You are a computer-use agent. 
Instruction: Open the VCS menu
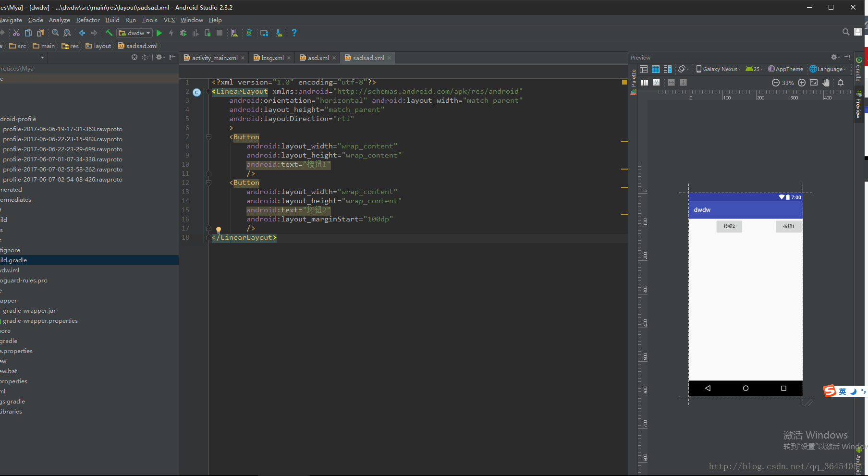click(169, 20)
